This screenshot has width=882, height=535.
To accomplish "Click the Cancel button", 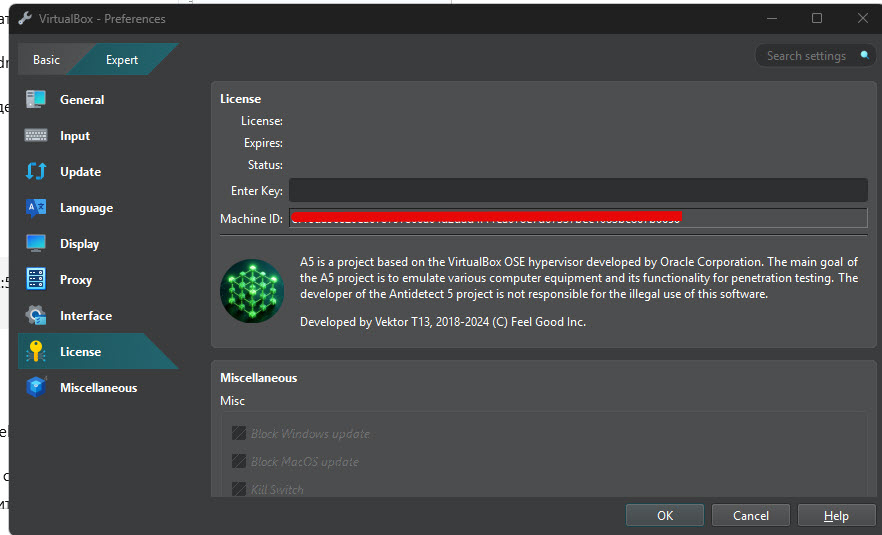I will [x=750, y=516].
